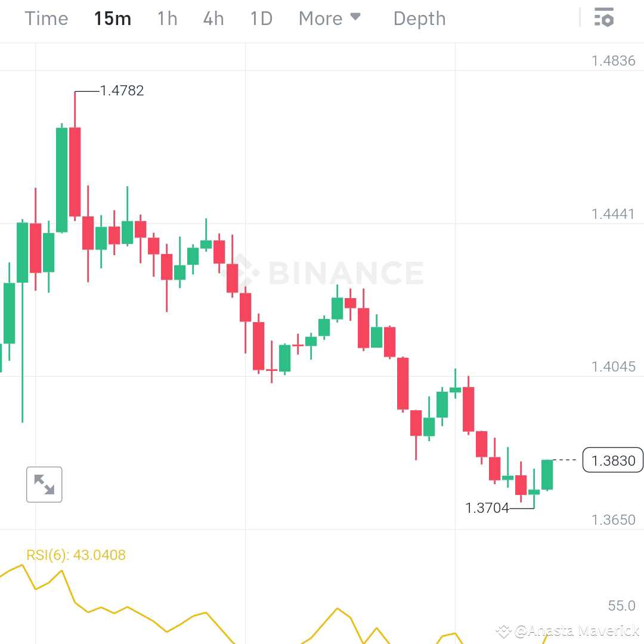This screenshot has height=644, width=644.
Task: Select the 1D timeframe tab
Action: (x=261, y=18)
